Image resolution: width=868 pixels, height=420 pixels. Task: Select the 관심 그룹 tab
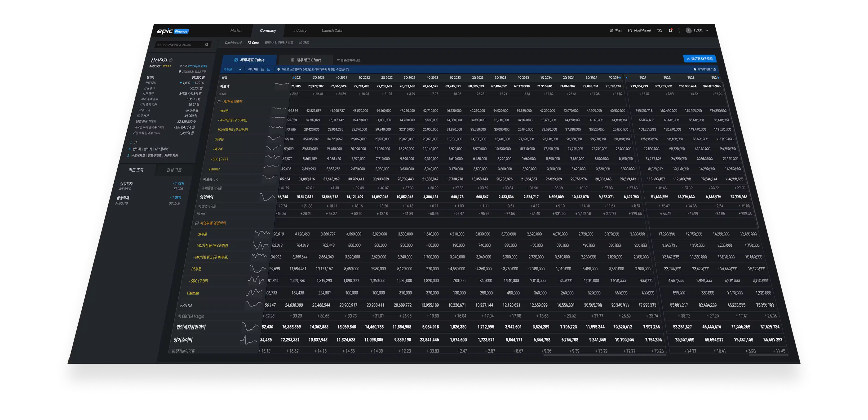[174, 170]
